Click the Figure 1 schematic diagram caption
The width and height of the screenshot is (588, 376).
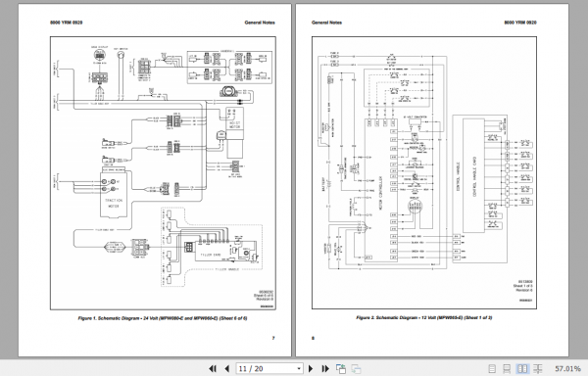163,318
